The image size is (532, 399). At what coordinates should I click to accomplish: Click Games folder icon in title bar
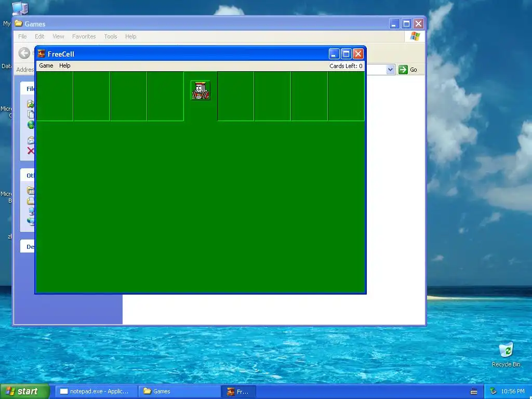pyautogui.click(x=19, y=24)
